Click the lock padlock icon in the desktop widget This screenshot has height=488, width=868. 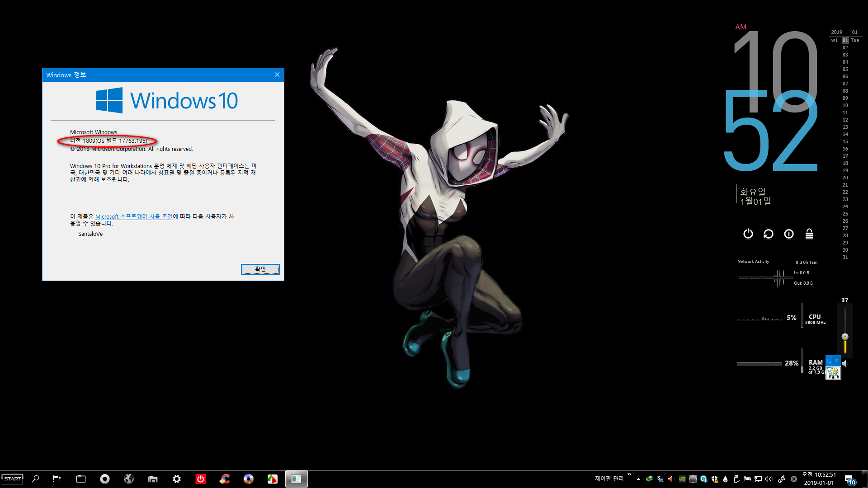[809, 234]
